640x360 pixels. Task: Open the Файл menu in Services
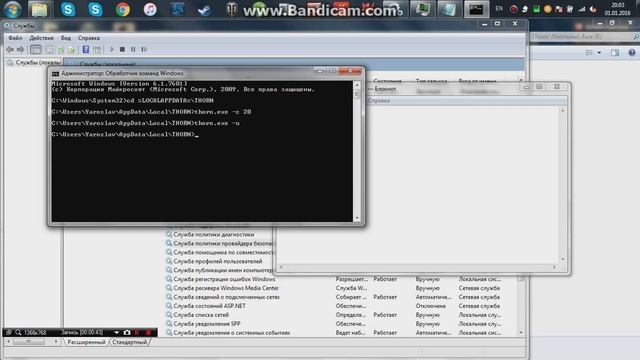[x=15, y=38]
